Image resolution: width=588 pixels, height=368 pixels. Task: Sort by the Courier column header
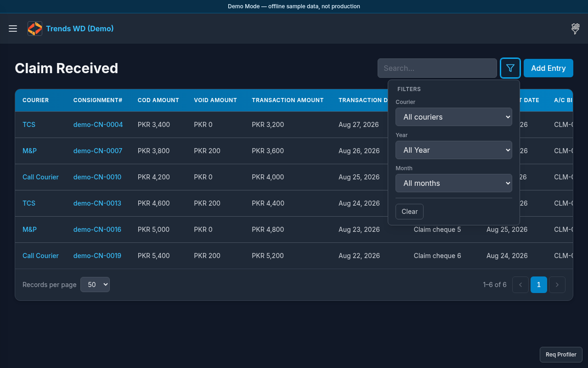[35, 100]
